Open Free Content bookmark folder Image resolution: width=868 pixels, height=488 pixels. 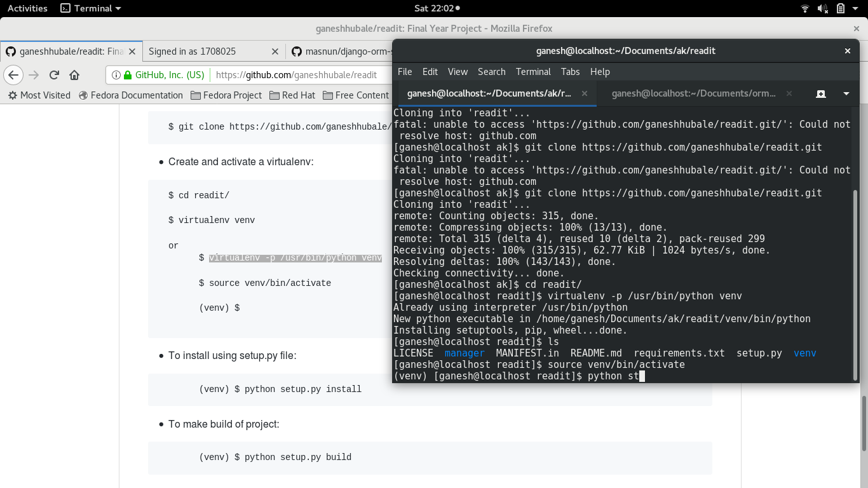tap(356, 95)
